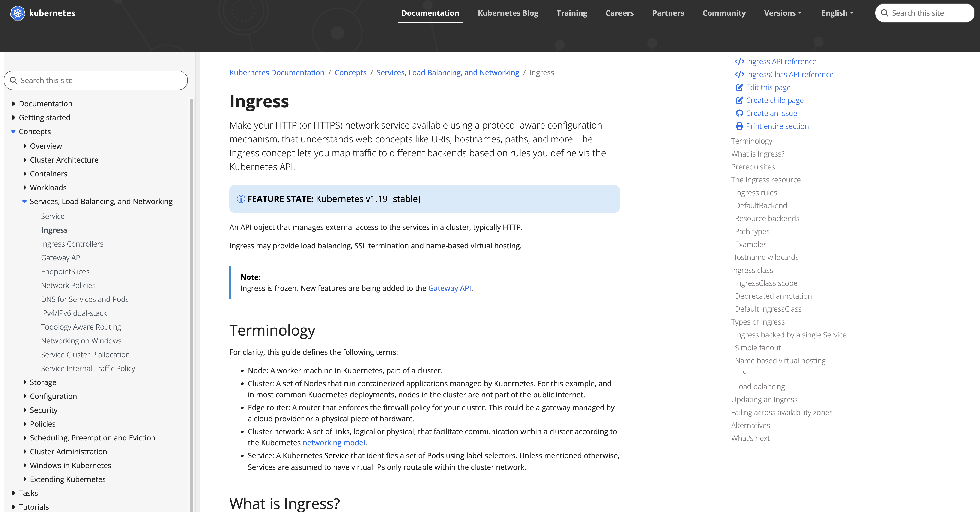Open the Kubernetes Blog nav item
This screenshot has height=512, width=980.
click(508, 13)
